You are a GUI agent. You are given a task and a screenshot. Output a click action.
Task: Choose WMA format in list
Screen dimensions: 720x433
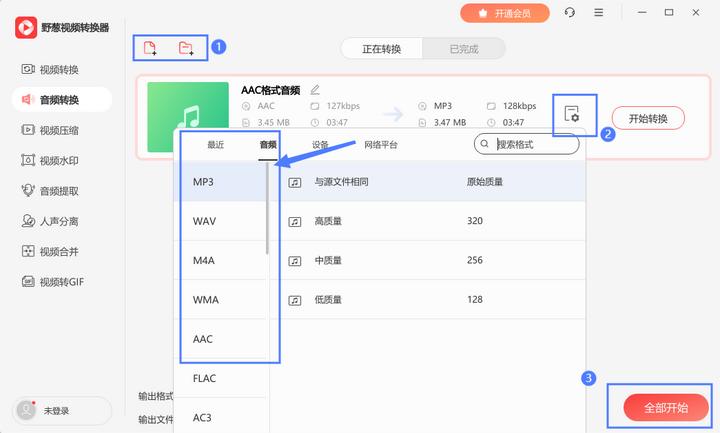(221, 299)
